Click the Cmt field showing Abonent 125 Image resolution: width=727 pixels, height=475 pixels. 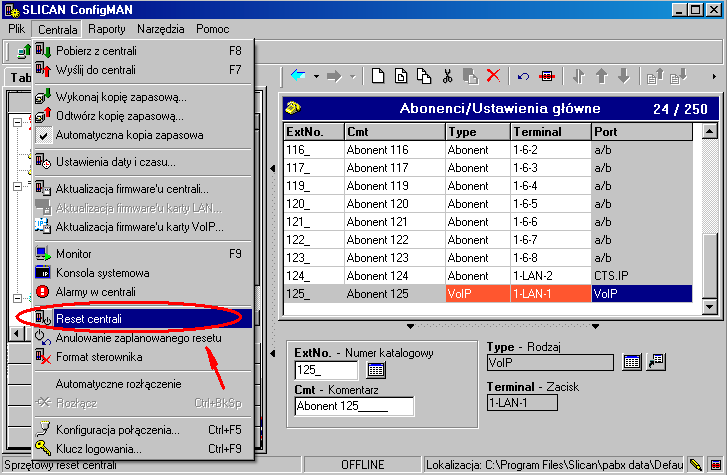pyautogui.click(x=354, y=406)
